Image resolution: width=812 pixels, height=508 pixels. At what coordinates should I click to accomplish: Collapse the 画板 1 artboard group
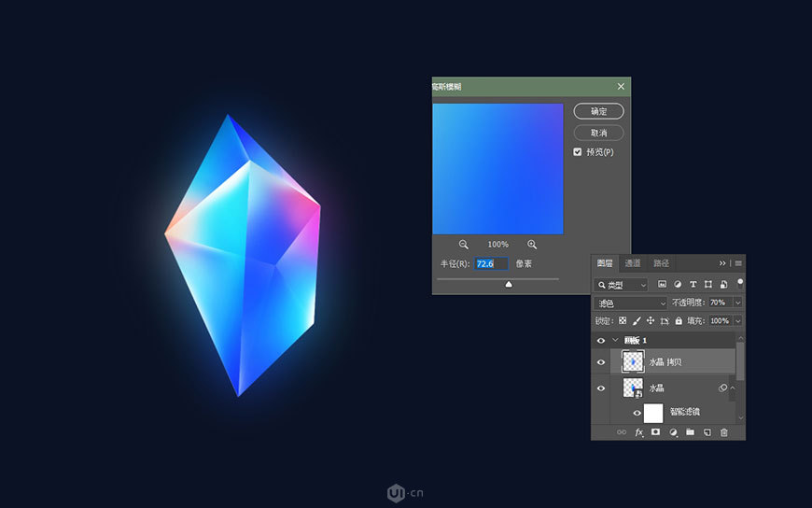tap(615, 341)
